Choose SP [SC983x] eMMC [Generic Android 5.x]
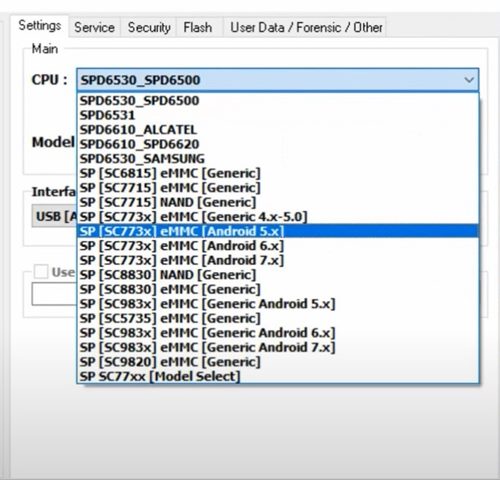Viewport: 500px width, 480px height. point(278,304)
